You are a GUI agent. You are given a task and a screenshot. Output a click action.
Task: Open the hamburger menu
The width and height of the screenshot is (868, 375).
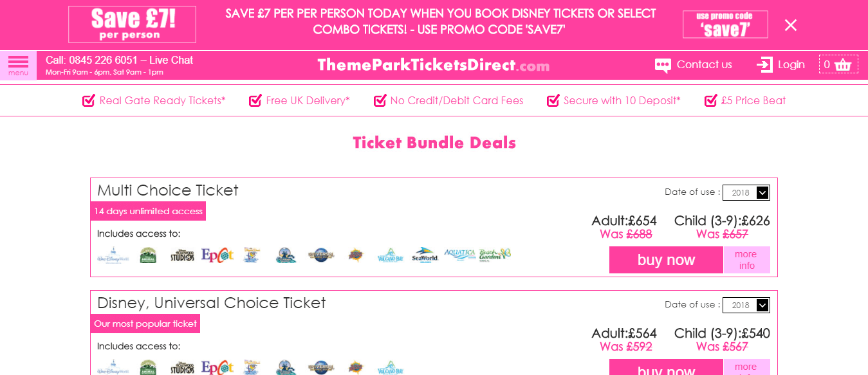[x=18, y=65]
